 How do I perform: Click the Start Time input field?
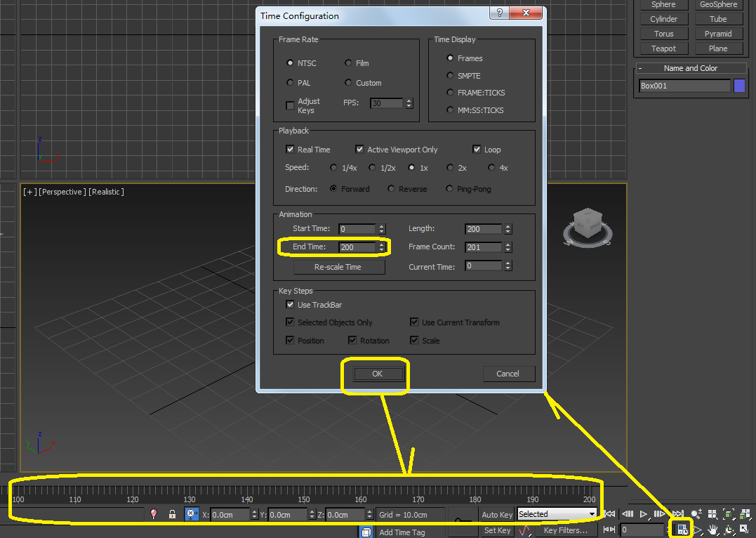357,229
